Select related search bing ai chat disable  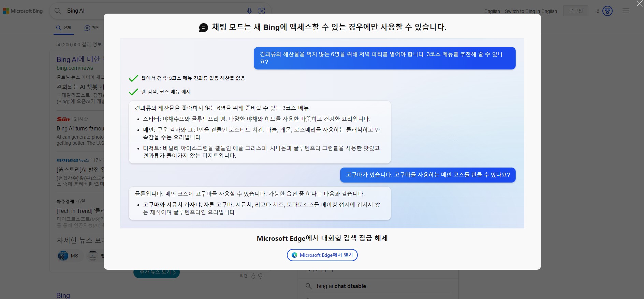(x=341, y=286)
